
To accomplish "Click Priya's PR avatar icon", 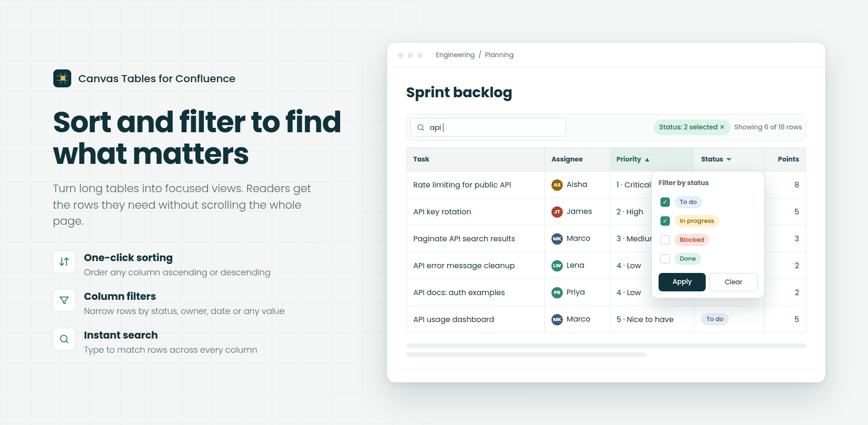I will pyautogui.click(x=557, y=292).
